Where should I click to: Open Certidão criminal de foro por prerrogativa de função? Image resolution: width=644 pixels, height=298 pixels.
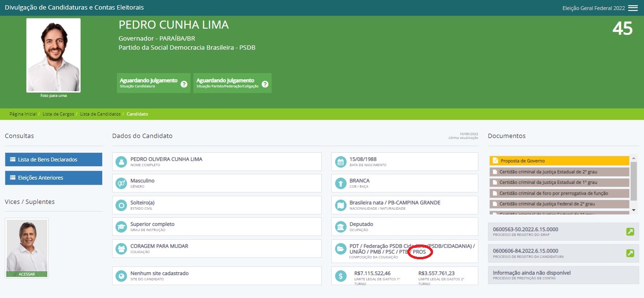click(560, 193)
